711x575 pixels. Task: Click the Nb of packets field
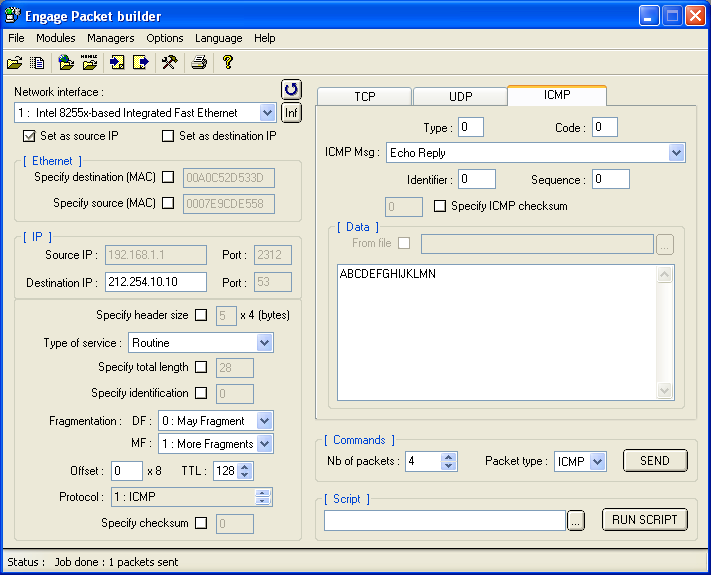[x=423, y=461]
